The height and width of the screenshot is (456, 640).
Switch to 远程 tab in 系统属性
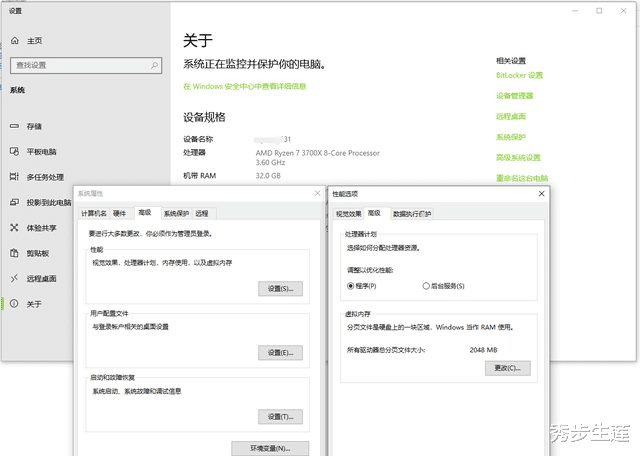coord(202,214)
